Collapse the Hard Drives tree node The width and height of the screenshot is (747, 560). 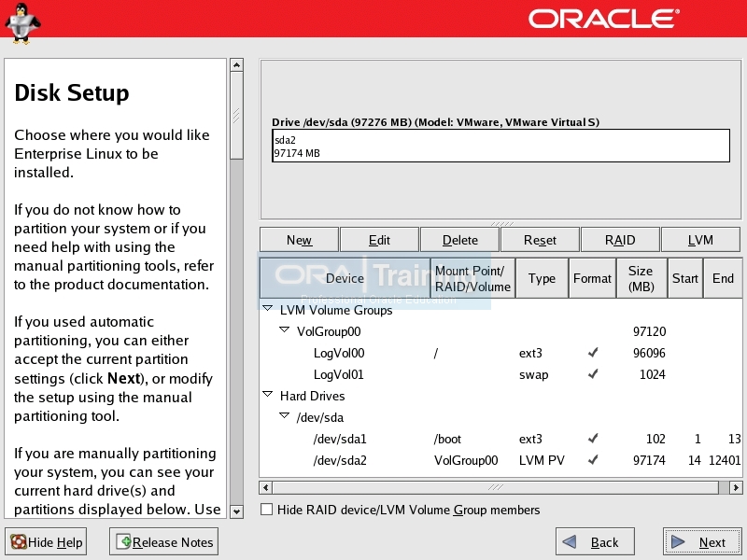(268, 394)
